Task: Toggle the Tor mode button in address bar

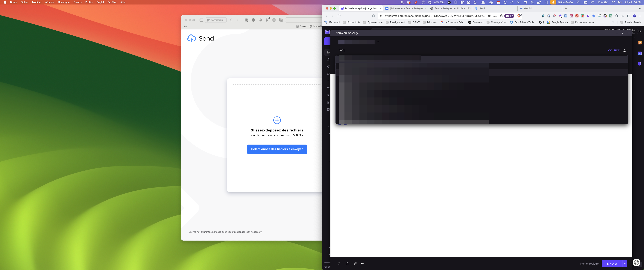Action: point(509,16)
